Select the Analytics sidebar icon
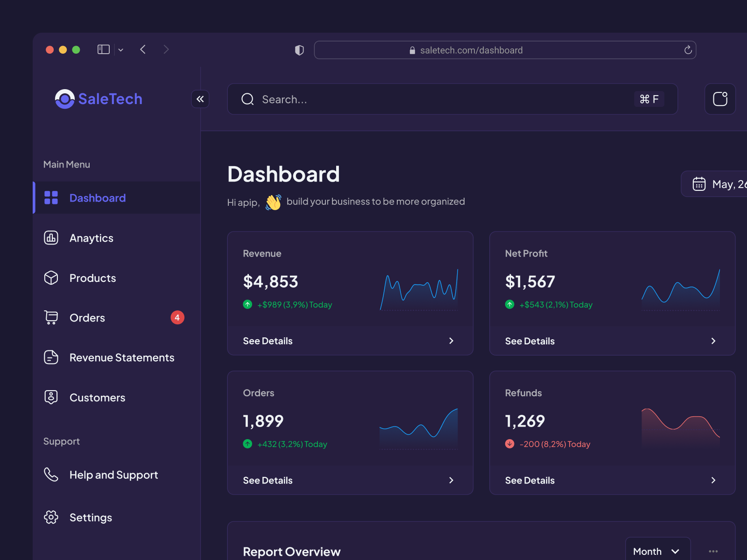This screenshot has height=560, width=747. 51,238
